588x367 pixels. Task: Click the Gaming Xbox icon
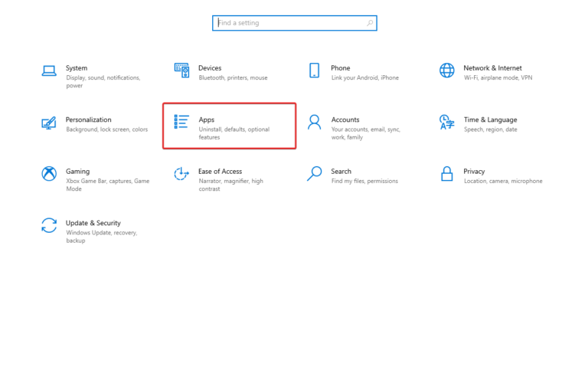pyautogui.click(x=49, y=174)
